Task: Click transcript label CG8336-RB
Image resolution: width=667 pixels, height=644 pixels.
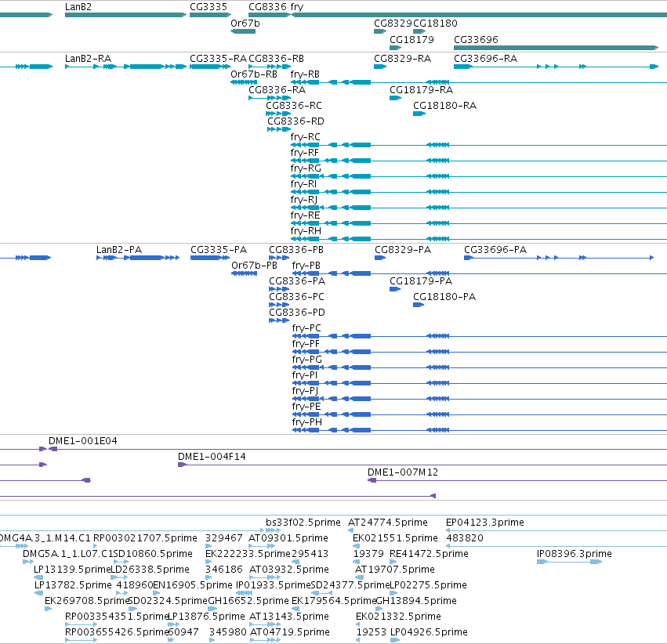Action: click(276, 58)
